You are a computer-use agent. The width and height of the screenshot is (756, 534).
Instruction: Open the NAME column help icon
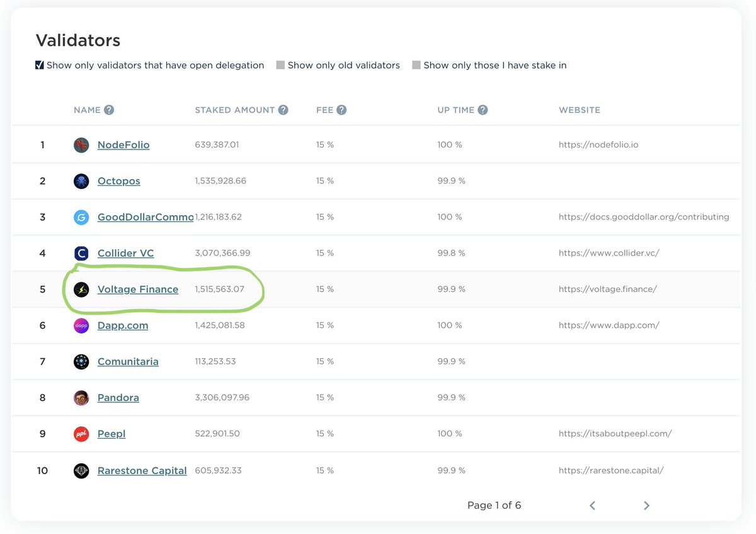pos(109,110)
